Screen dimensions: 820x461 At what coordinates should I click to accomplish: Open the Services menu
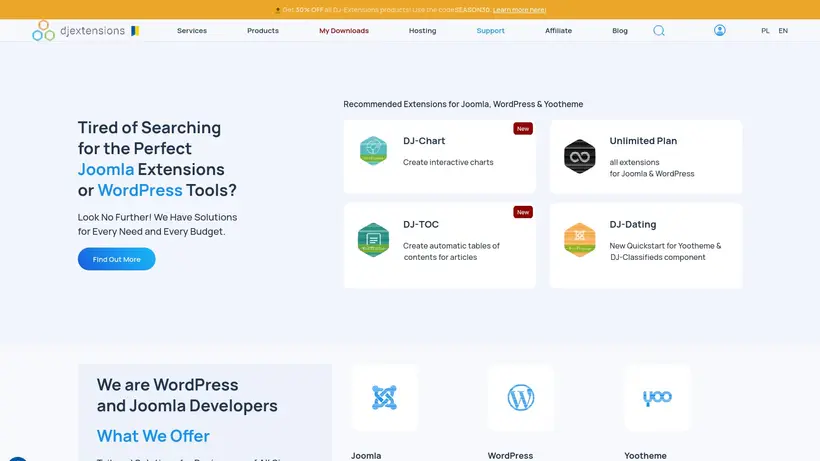pos(192,31)
